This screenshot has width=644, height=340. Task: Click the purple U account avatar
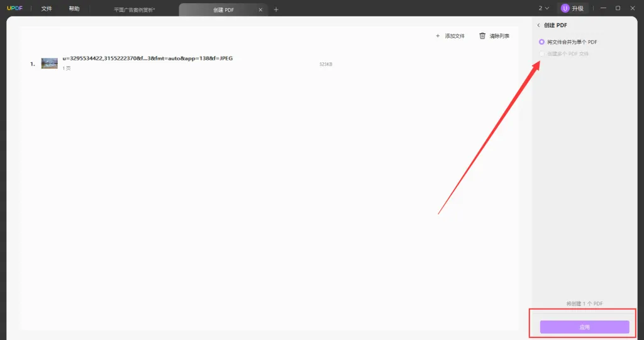565,8
